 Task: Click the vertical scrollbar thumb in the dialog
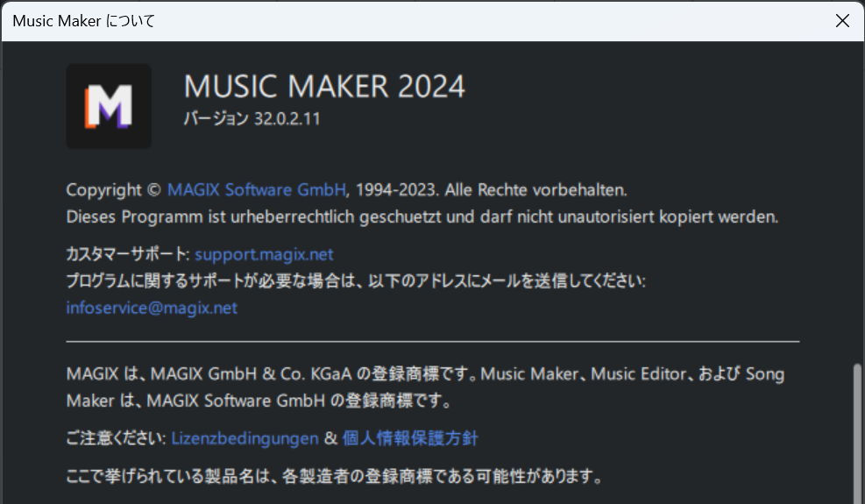click(857, 433)
